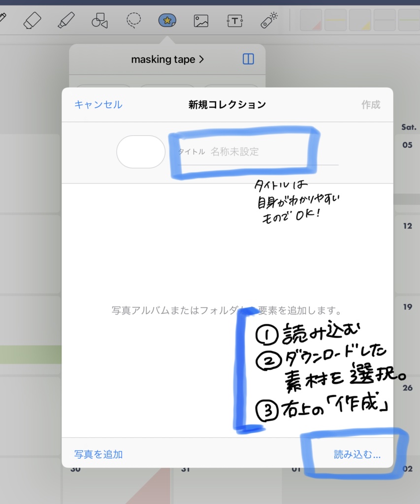Screen dimensions: 420x504
Task: Select the Highlighter tool
Action: tap(66, 20)
